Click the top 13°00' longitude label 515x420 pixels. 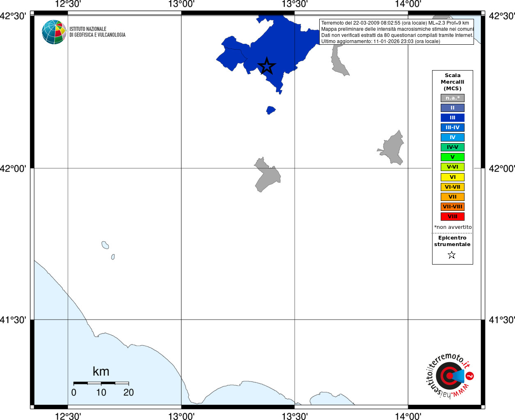pyautogui.click(x=181, y=4)
